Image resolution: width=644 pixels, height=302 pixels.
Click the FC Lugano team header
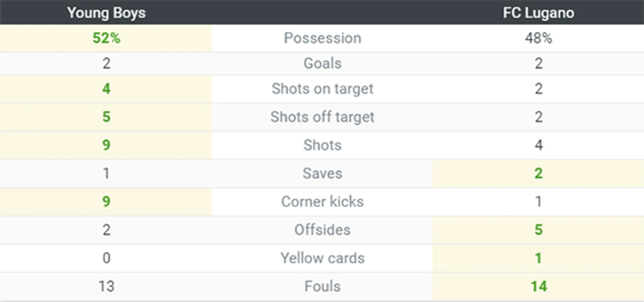(x=538, y=13)
